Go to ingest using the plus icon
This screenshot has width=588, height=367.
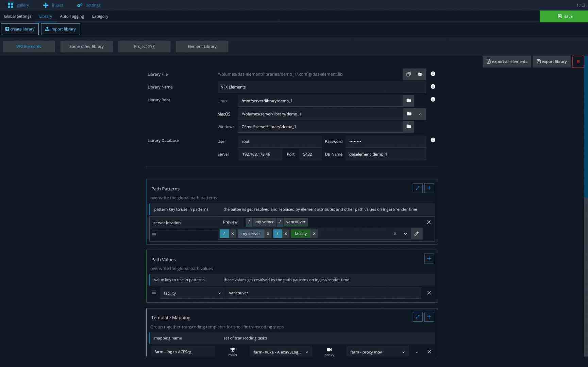coord(46,5)
